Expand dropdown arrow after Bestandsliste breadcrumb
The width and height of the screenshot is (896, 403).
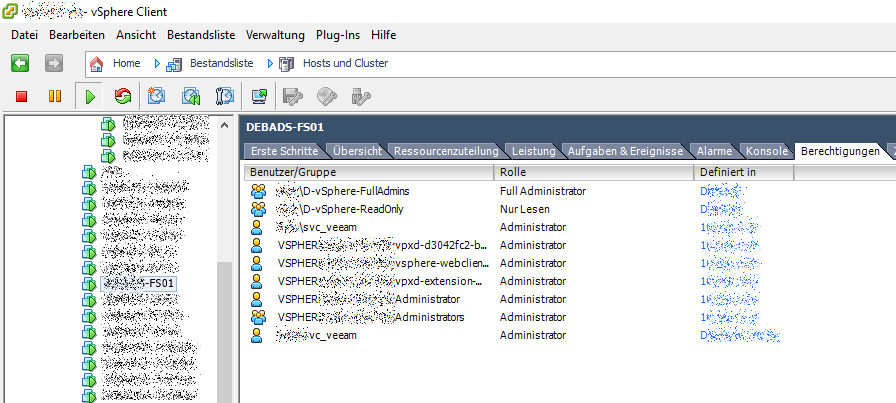[x=270, y=64]
